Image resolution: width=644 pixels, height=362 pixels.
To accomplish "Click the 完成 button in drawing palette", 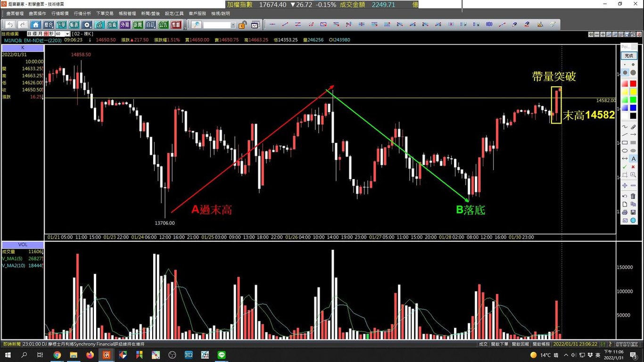I will (629, 56).
